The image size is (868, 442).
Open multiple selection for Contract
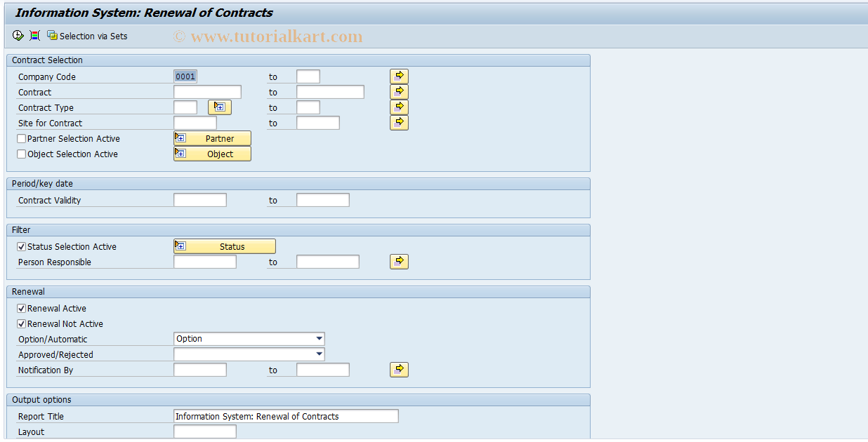(x=399, y=92)
